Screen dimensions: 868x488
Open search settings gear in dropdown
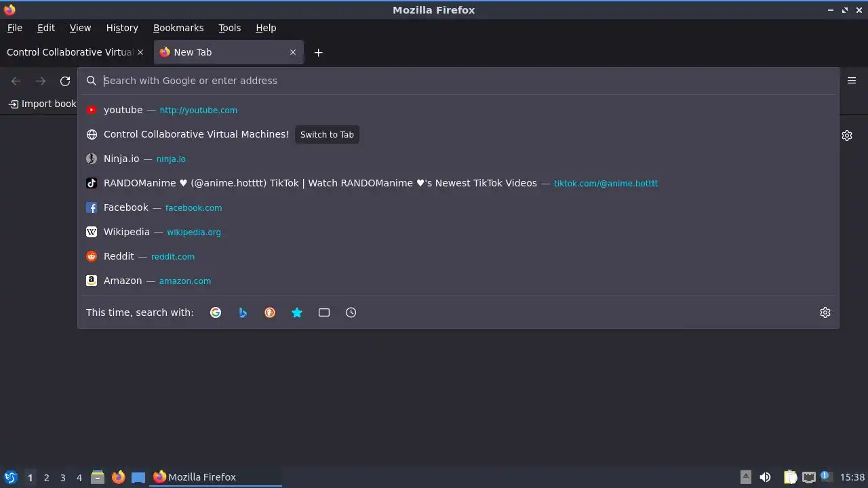click(825, 312)
